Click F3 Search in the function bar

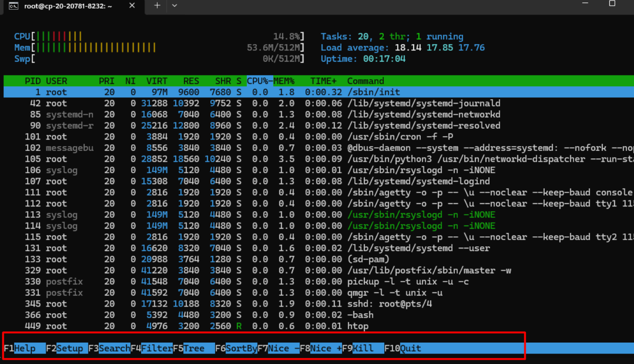click(109, 348)
